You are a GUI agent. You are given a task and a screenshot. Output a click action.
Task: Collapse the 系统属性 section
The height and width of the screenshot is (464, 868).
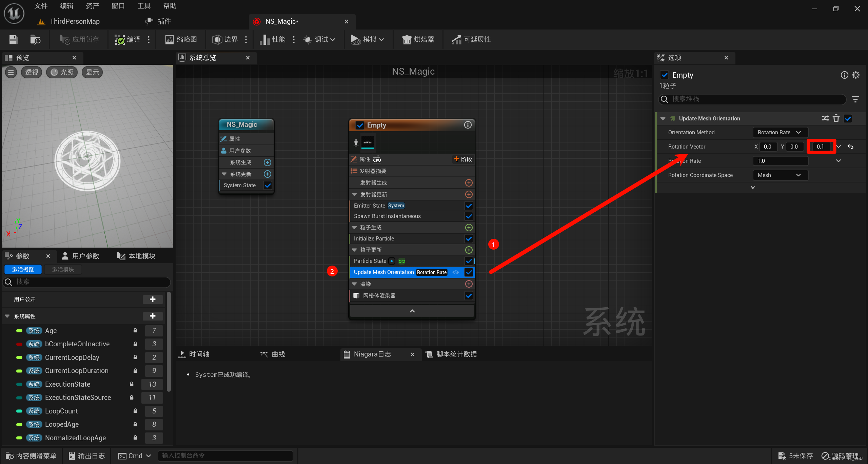(x=7, y=316)
